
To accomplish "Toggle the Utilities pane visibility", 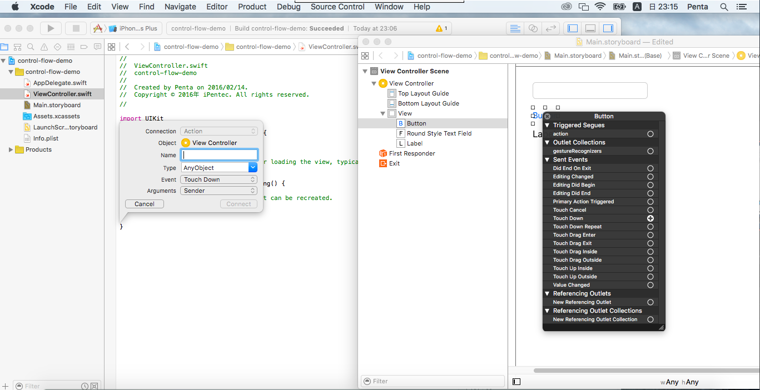I will (608, 28).
